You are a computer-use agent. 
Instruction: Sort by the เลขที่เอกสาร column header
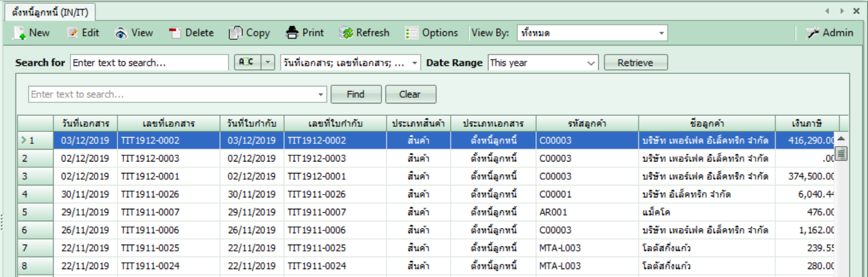(x=169, y=123)
